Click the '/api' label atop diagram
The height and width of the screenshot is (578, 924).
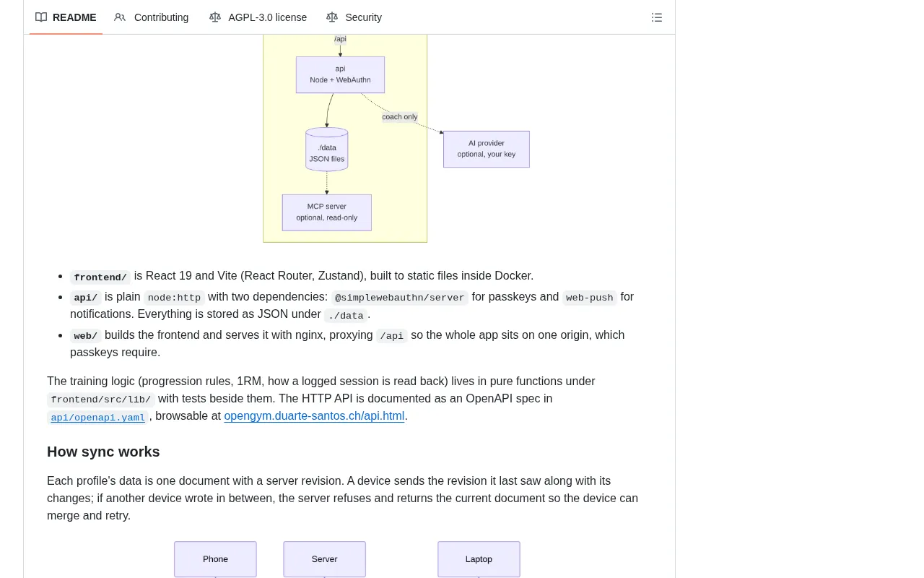(x=340, y=39)
